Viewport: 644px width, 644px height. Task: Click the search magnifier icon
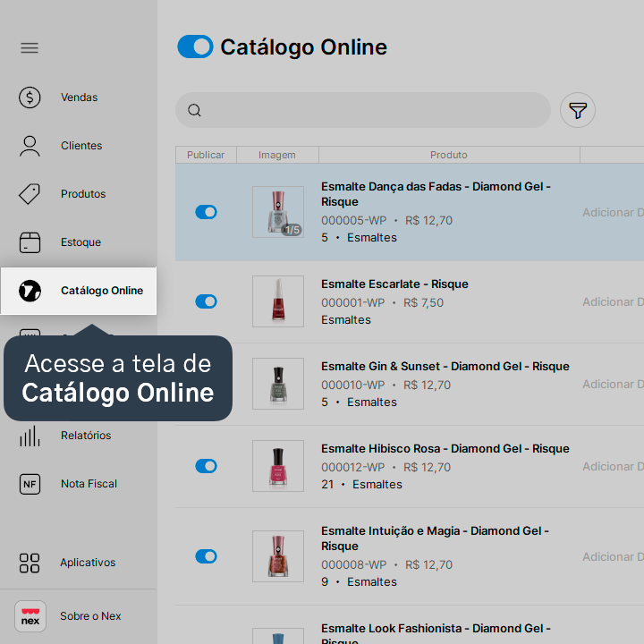click(x=194, y=110)
